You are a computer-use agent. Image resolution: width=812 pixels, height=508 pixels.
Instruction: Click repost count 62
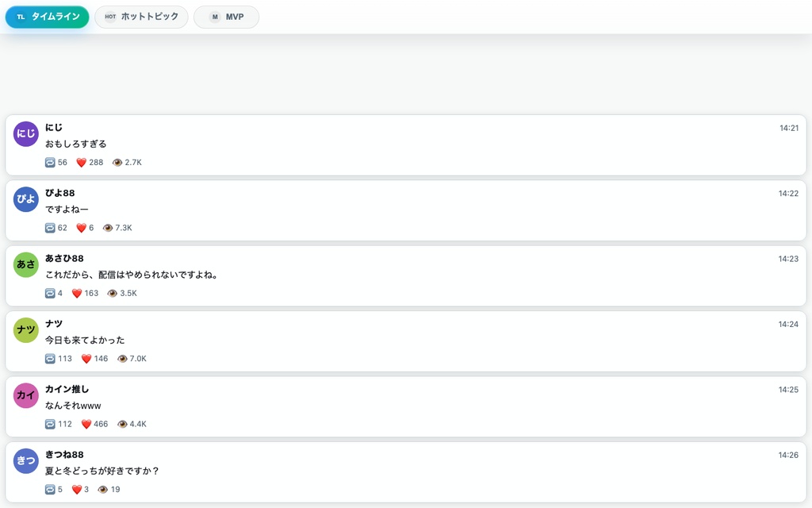pyautogui.click(x=63, y=228)
